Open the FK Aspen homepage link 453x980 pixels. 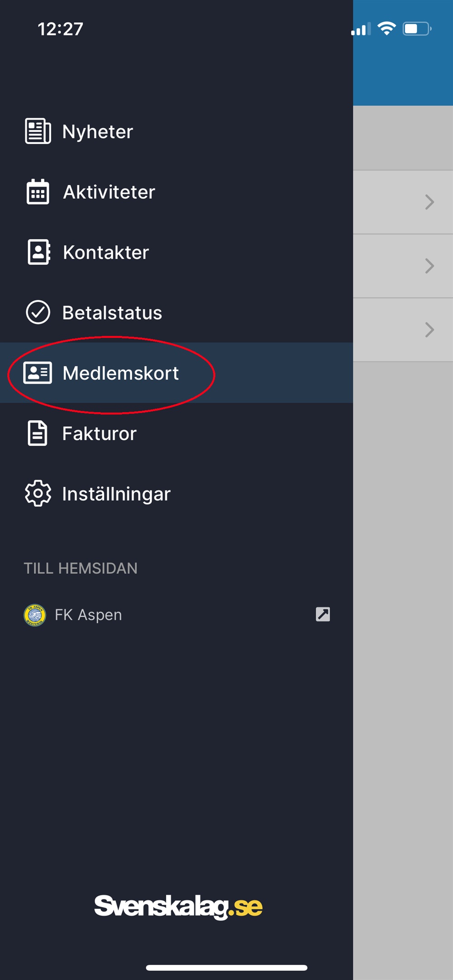point(176,615)
